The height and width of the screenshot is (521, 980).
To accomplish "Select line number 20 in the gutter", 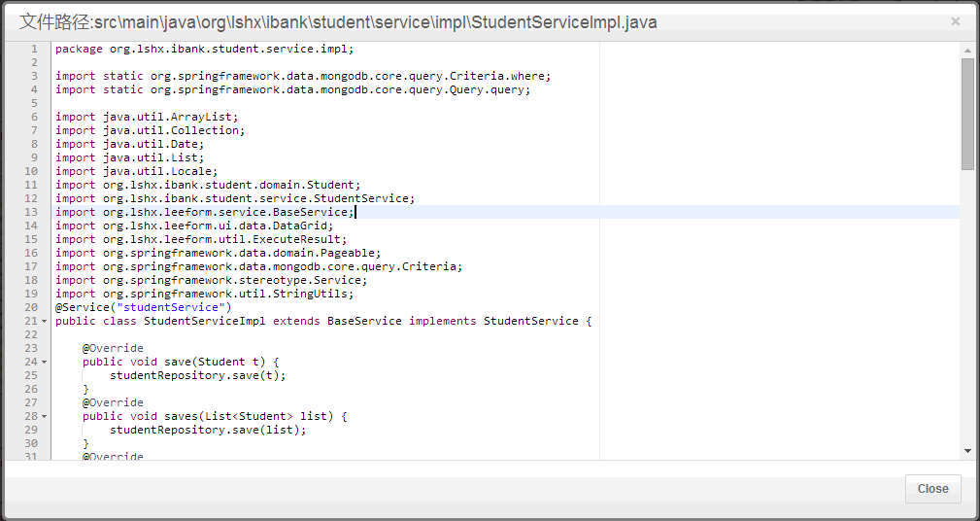I will (32, 307).
